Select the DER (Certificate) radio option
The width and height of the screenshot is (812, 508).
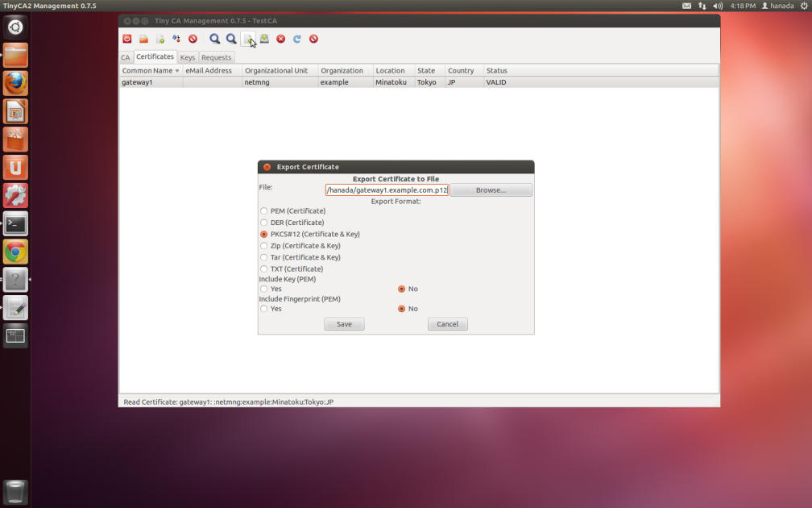tap(264, 223)
